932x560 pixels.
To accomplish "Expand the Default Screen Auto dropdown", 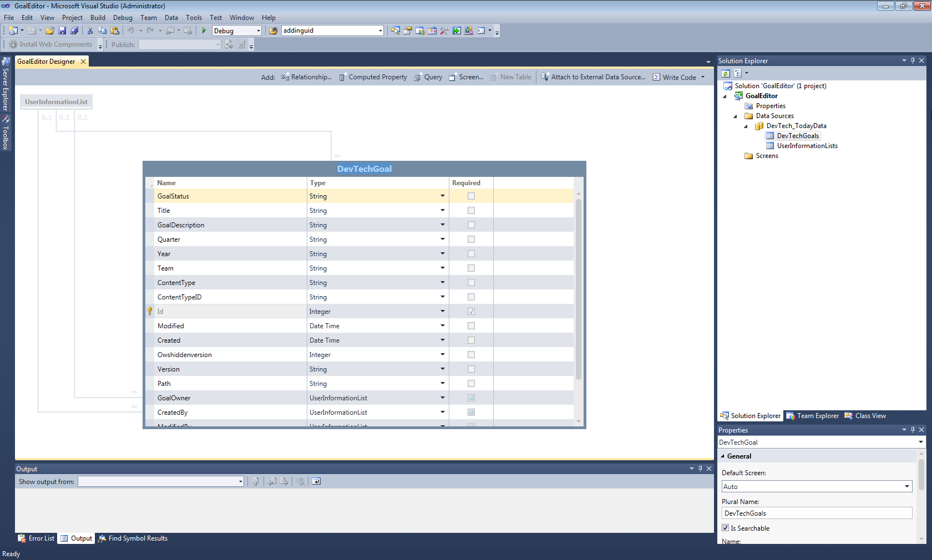I will [x=906, y=487].
